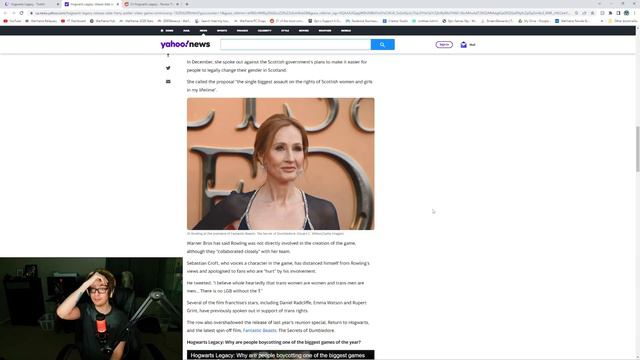This screenshot has width=640, height=360.
Task: Click the browser address bar URL
Action: pyautogui.click(x=302, y=13)
